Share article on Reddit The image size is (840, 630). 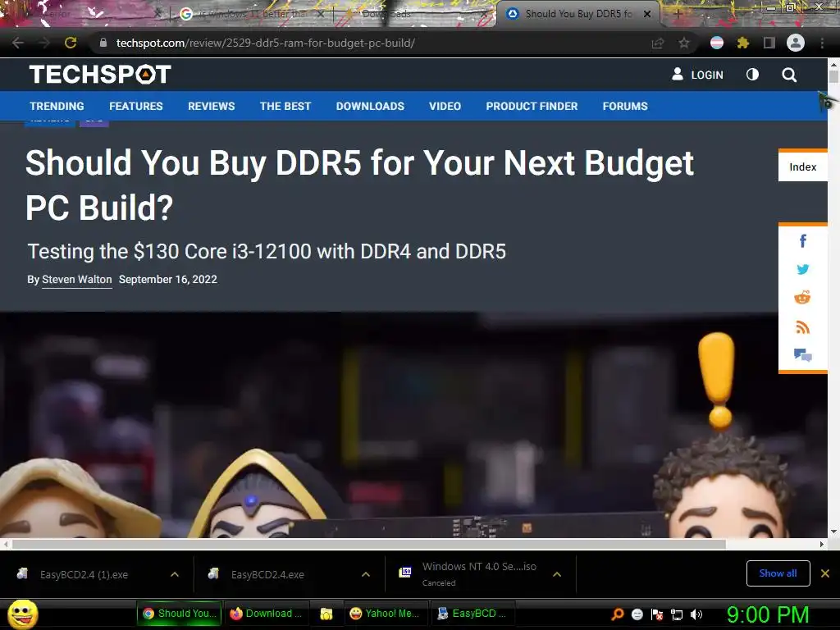click(802, 297)
